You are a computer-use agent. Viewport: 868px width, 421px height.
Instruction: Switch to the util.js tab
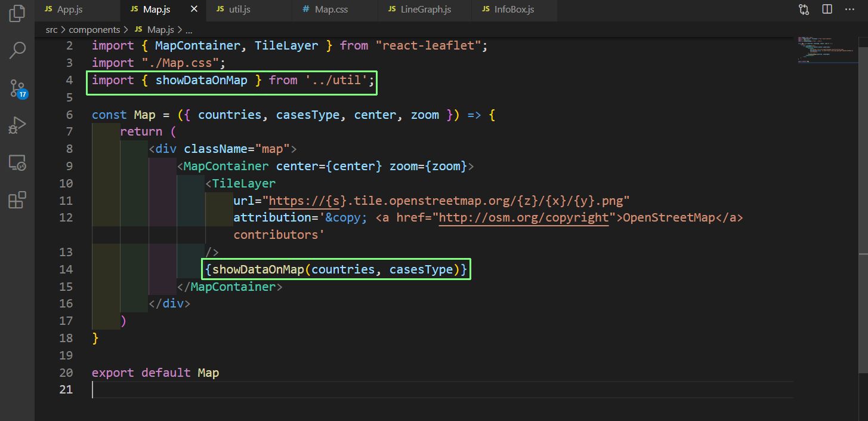pos(240,10)
